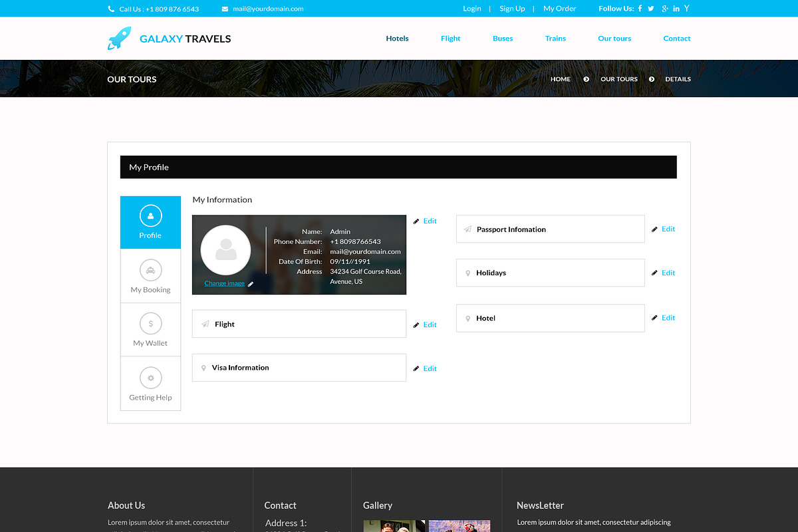Screen dimensions: 798x532
Task: Open the LinkedIn social icon
Action: pyautogui.click(x=676, y=9)
